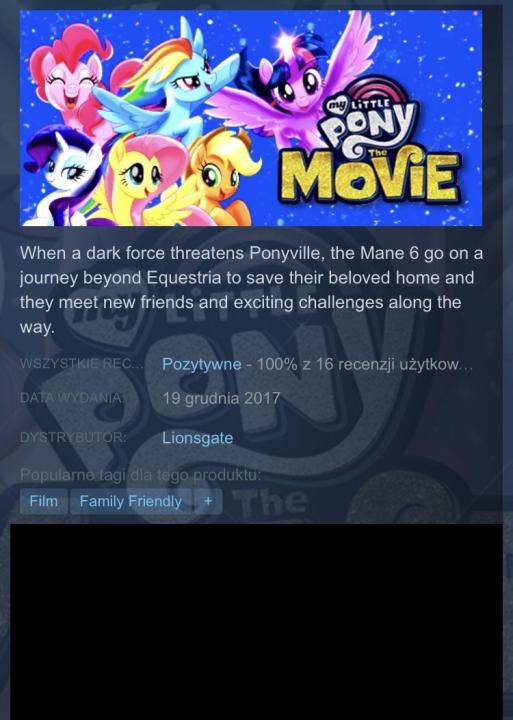Click the movie description paragraph

point(252,290)
